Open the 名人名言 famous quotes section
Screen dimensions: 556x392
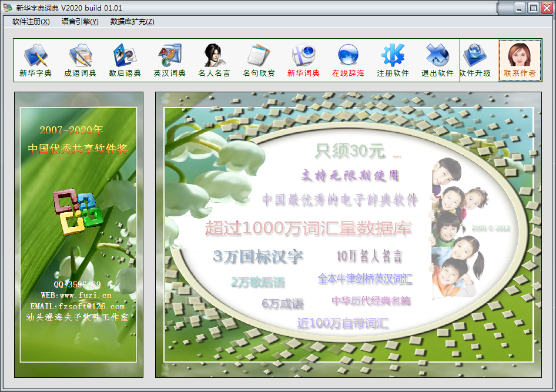214,61
